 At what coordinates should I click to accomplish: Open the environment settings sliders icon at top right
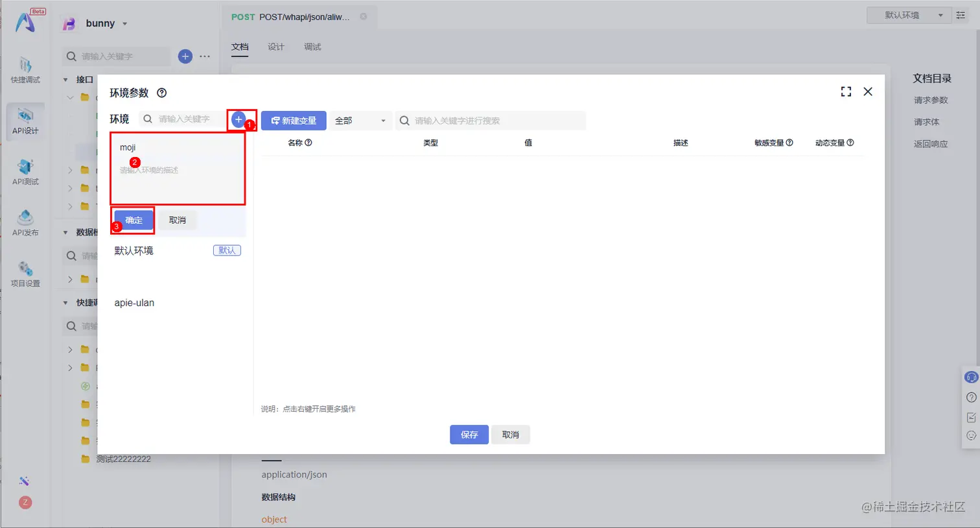[961, 15]
